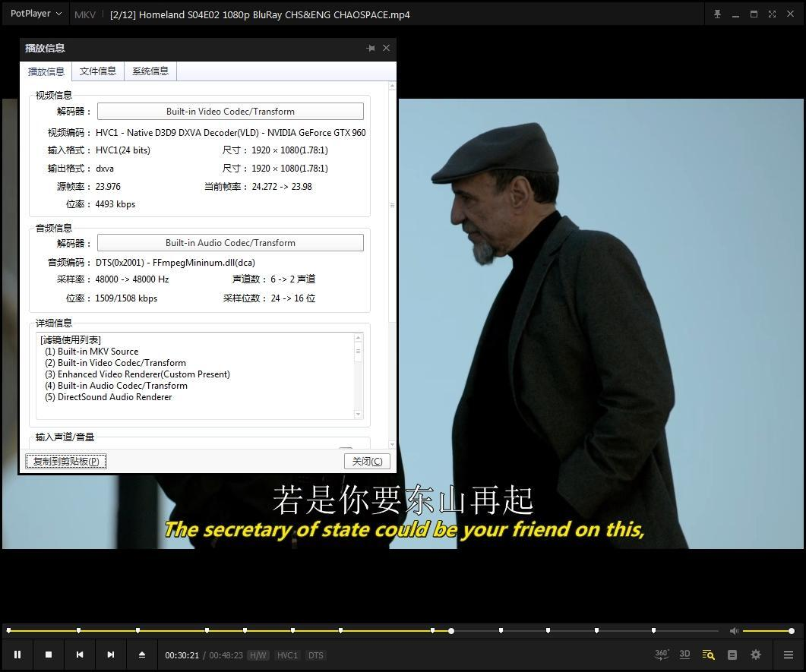Switch to the 系统信息 tab

(x=150, y=71)
